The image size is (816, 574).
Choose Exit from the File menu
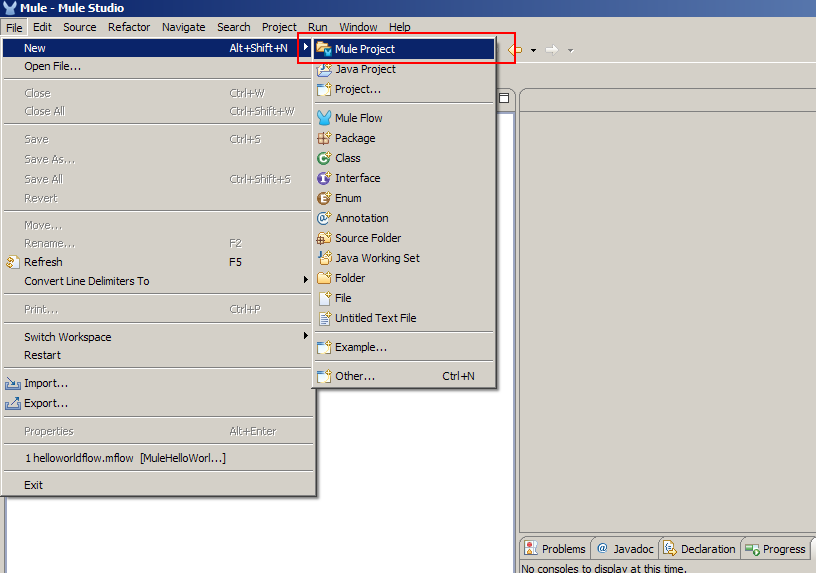point(157,485)
